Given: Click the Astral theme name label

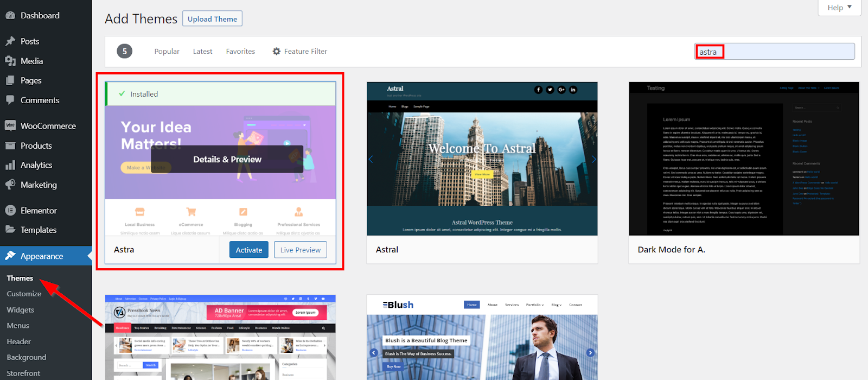Looking at the screenshot, I should (x=387, y=250).
